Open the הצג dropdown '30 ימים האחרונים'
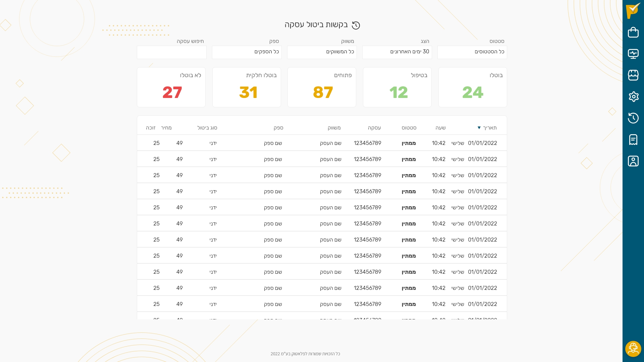The width and height of the screenshot is (644, 362). pyautogui.click(x=397, y=52)
